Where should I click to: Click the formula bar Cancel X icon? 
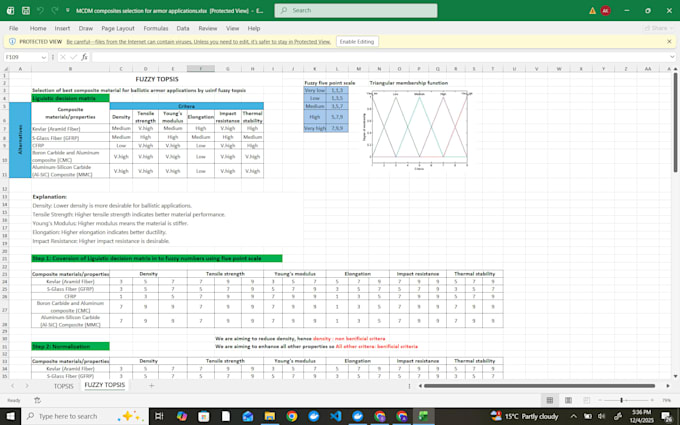coord(63,57)
